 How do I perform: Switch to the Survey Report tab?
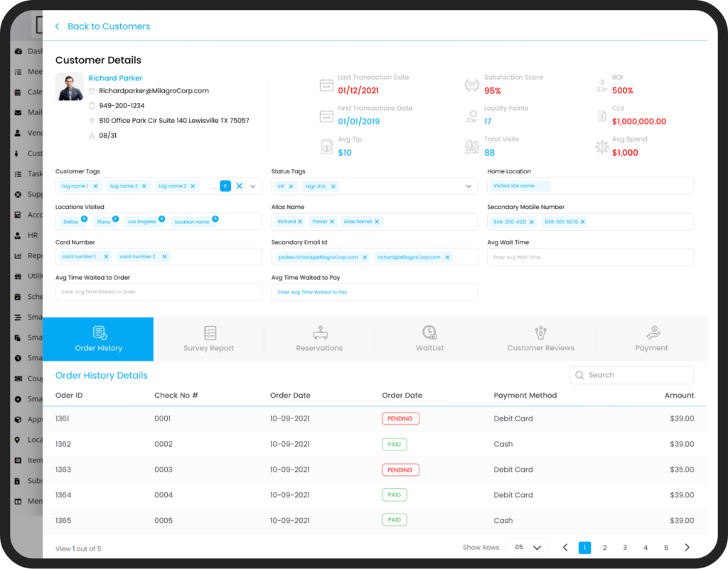point(208,339)
